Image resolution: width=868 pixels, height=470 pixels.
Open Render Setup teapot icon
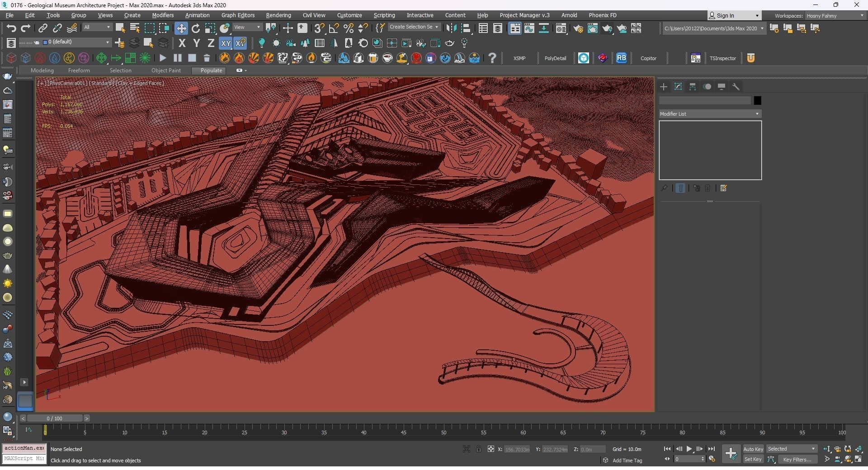point(578,28)
